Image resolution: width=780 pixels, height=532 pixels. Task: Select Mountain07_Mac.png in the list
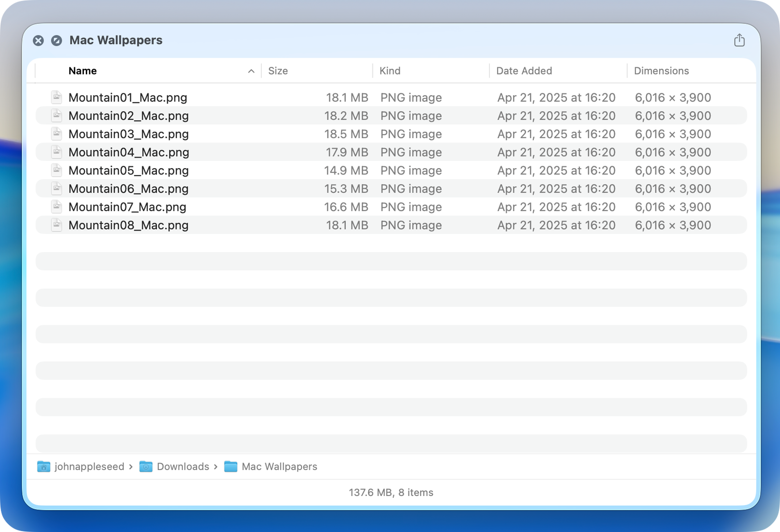tap(127, 207)
